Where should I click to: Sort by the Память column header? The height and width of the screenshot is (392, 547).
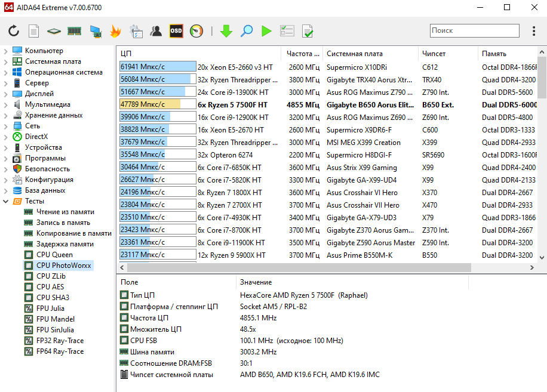tap(508, 54)
